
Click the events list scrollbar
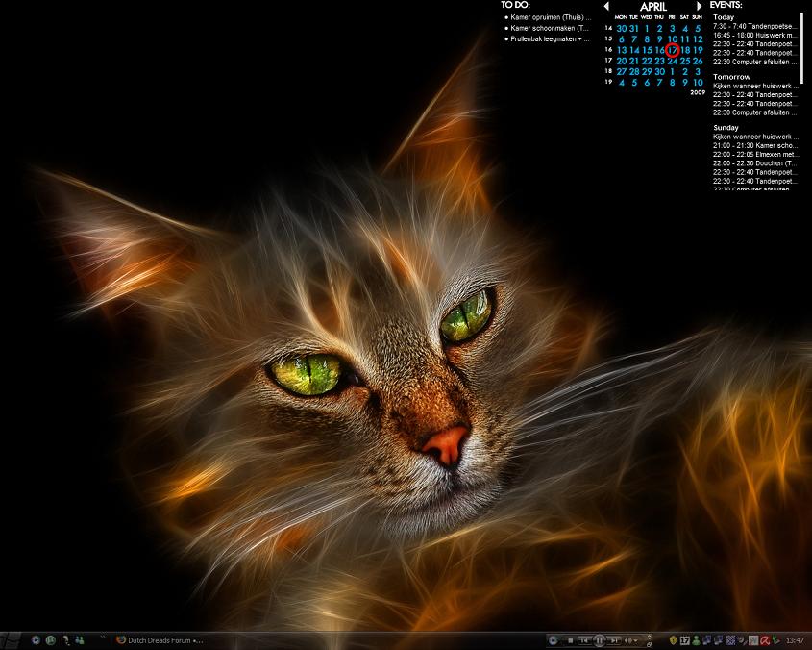click(802, 48)
